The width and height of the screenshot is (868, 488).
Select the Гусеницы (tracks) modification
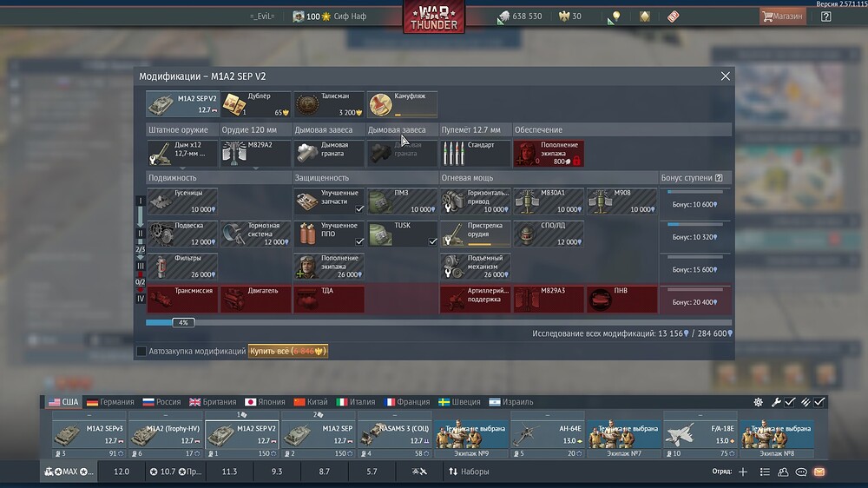pyautogui.click(x=182, y=201)
